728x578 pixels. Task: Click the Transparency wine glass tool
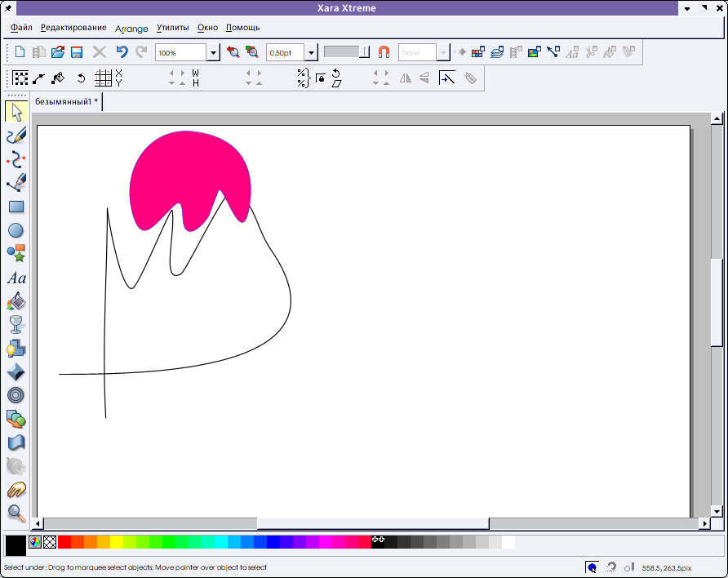[x=16, y=325]
